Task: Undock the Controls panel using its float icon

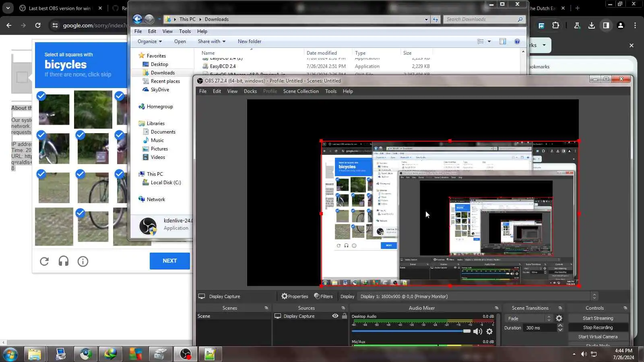Action: coord(625,308)
